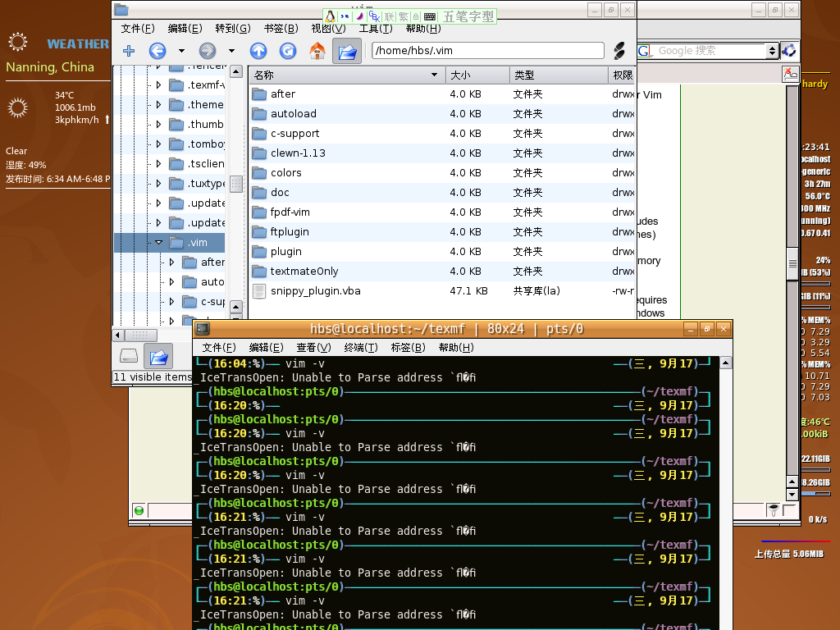Select the ftplugin folder icon
Viewport: 840px width, 630px height.
[259, 232]
